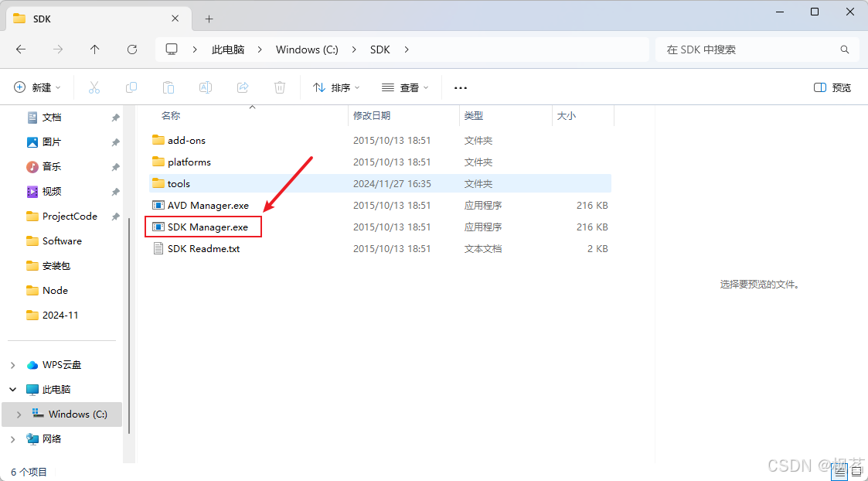Open the 新建 dropdown
Screen dimensions: 868x481
(x=37, y=87)
